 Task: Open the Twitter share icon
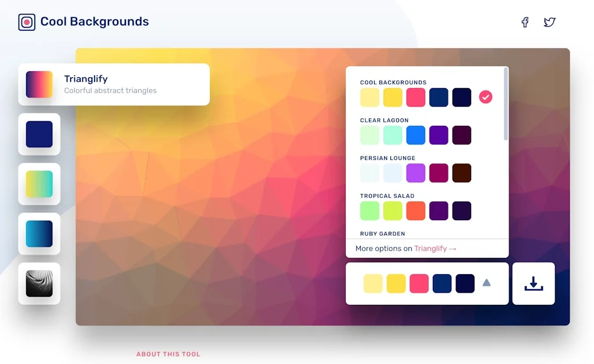point(549,22)
